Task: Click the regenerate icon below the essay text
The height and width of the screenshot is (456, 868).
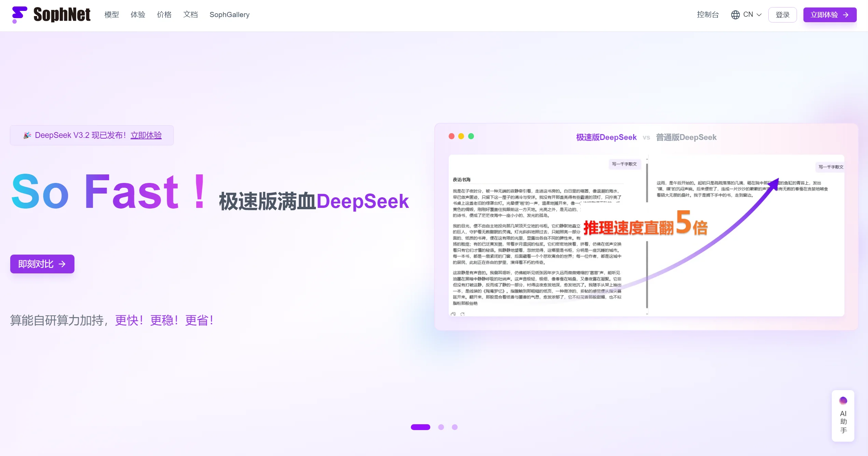Action: (462, 314)
